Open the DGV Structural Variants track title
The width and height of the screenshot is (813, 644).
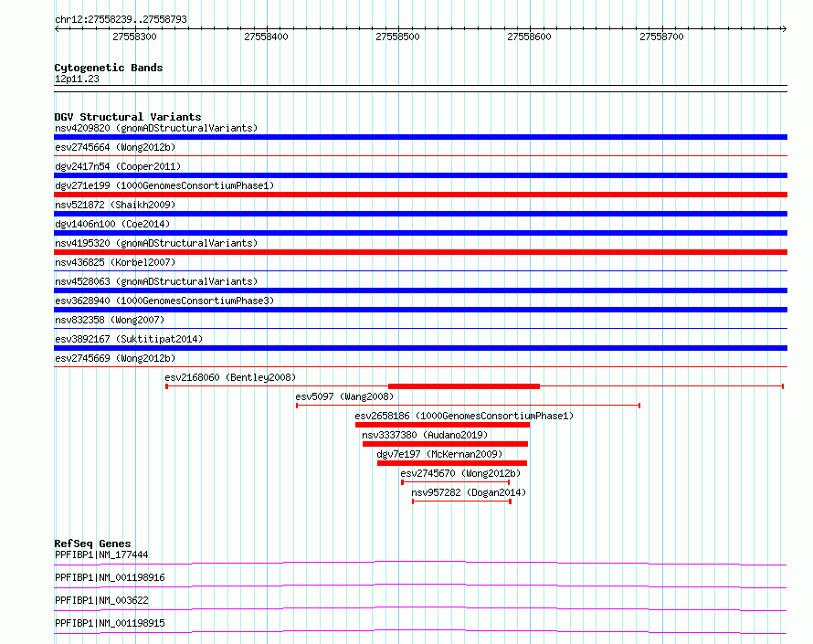pos(128,117)
